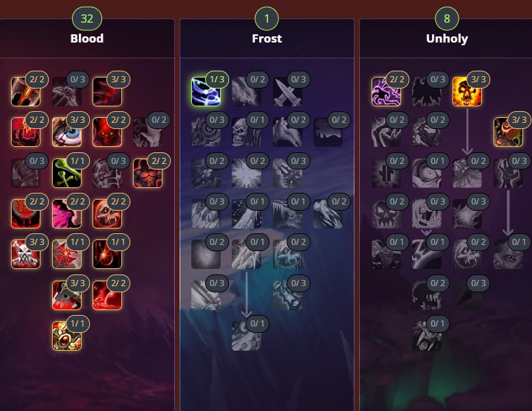Select the red-bladed axe talent atop Blood tree
The image size is (532, 411).
pyautogui.click(x=26, y=91)
